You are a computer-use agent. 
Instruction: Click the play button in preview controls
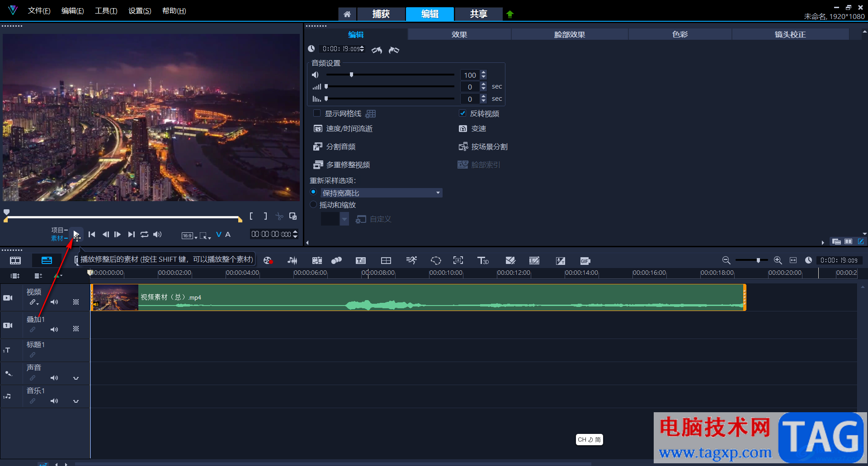[x=76, y=234]
